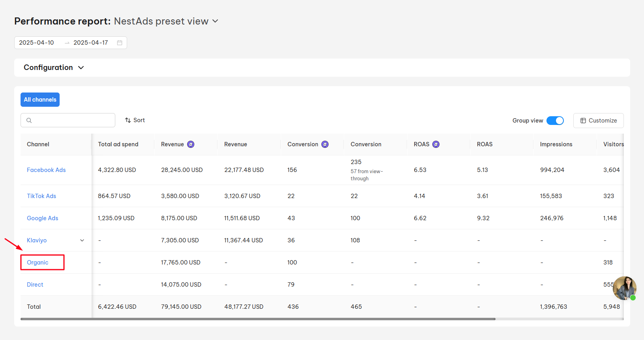
Task: Click the calendar icon in date range field
Action: click(x=120, y=43)
